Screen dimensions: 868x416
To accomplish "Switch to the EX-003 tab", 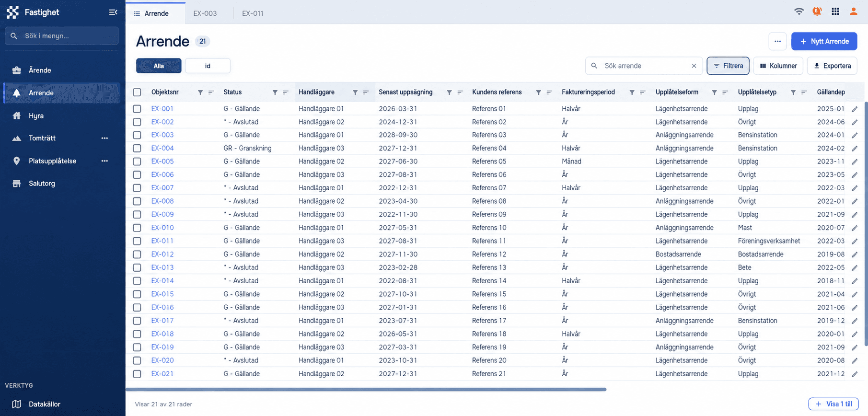I will pos(205,13).
